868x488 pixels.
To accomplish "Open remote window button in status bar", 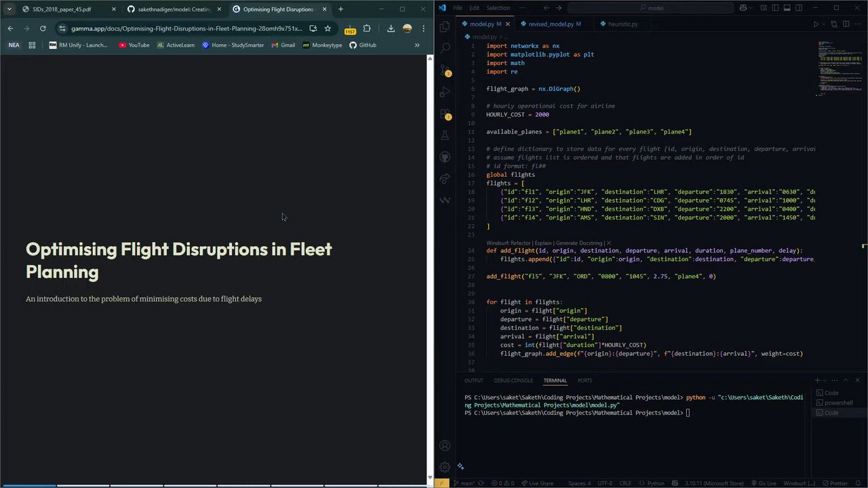I will [442, 483].
